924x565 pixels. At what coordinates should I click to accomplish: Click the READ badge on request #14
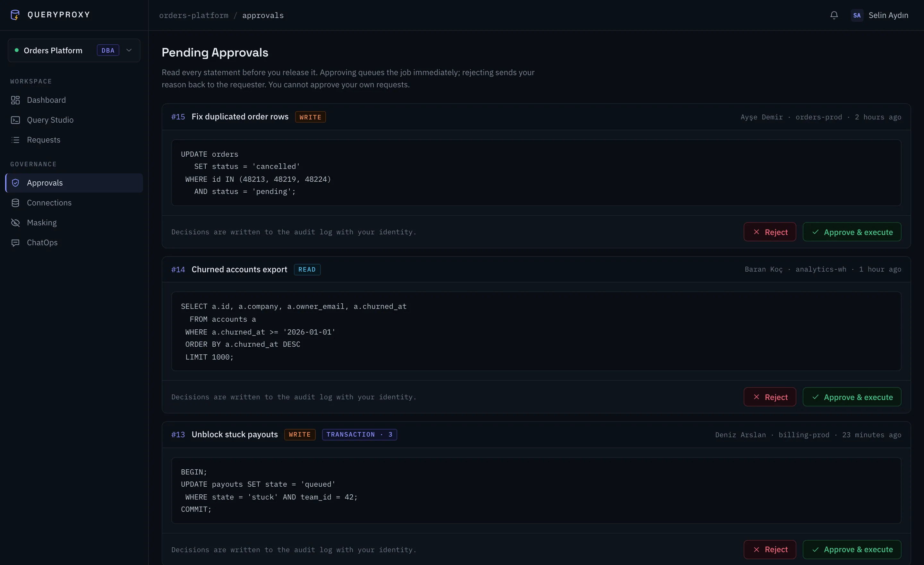[x=307, y=269]
